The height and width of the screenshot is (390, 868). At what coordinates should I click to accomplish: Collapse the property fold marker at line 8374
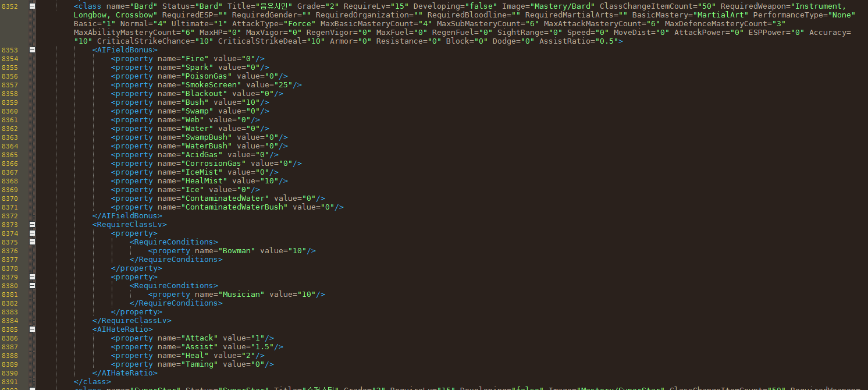click(32, 233)
